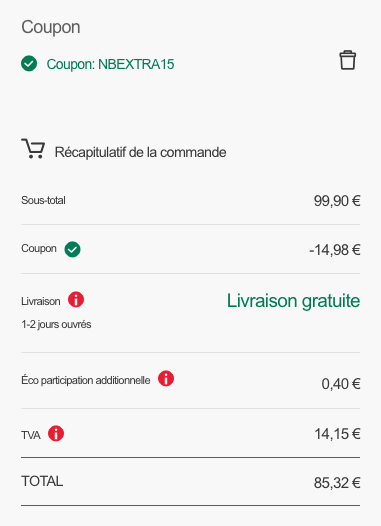Click the 1-2 jours ouvrés delivery estimate
Viewport: 381px width, 526px height.
pyautogui.click(x=56, y=324)
